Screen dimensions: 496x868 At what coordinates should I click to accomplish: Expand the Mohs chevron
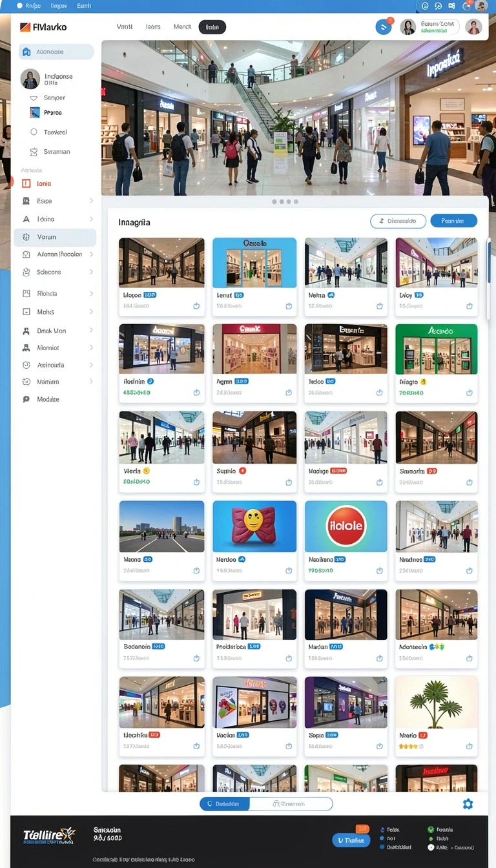tap(91, 312)
